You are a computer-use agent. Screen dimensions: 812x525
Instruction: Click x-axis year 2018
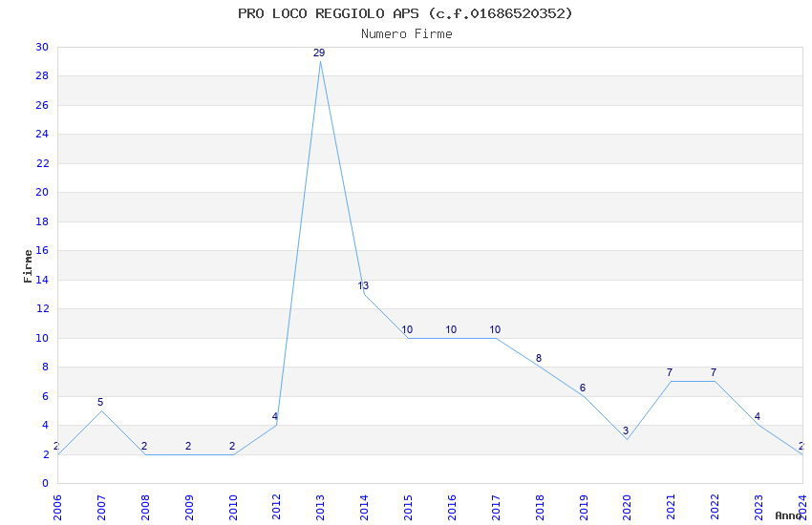tap(540, 507)
